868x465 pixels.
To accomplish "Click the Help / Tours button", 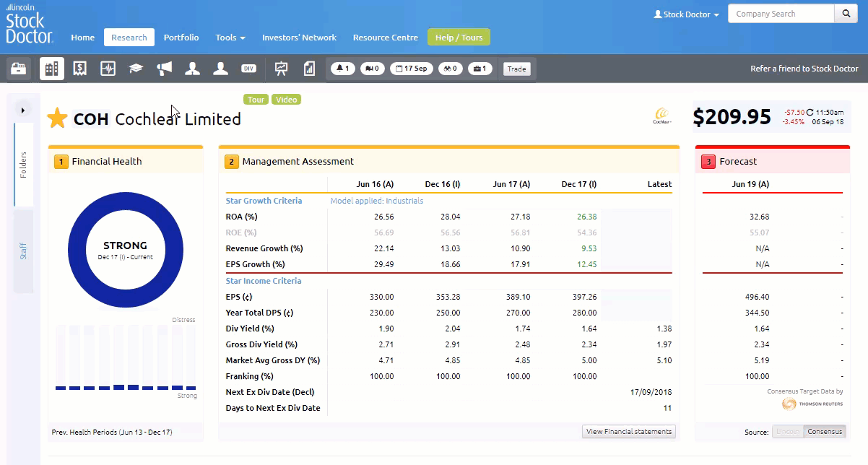I will tap(459, 38).
